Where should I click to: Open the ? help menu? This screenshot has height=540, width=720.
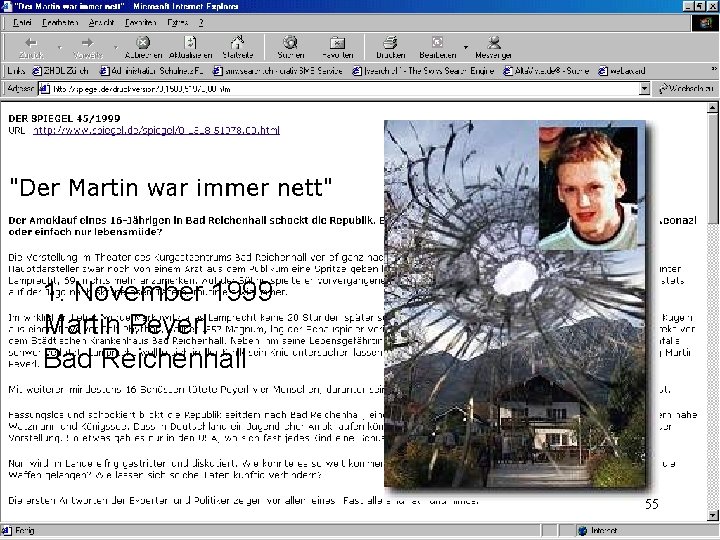(x=201, y=22)
